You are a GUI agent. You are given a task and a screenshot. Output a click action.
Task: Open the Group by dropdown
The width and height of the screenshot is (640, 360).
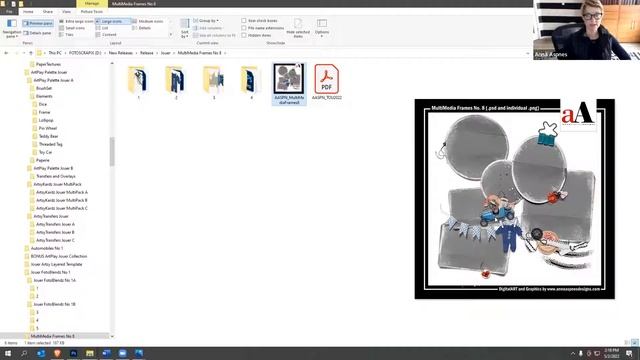(x=206, y=20)
